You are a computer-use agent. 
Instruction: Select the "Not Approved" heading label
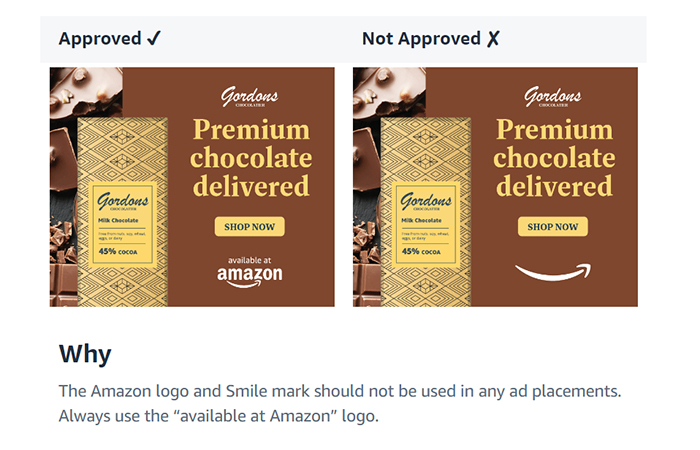421,39
